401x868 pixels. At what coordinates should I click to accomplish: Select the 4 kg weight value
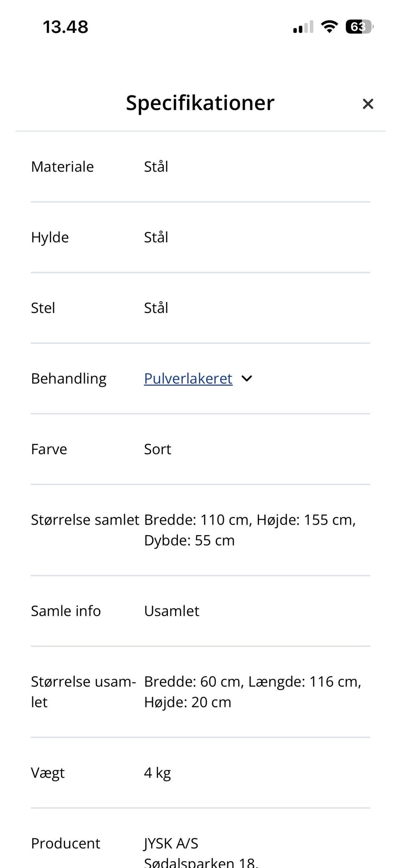tap(157, 773)
